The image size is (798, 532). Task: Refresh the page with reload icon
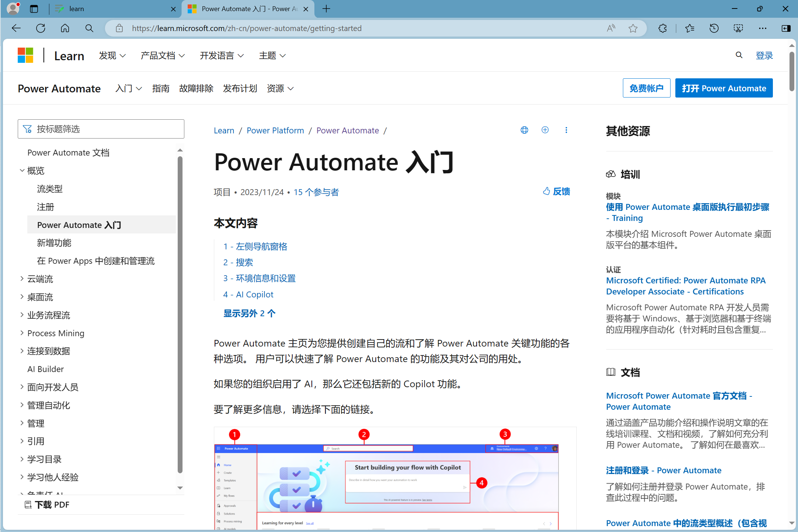(x=41, y=28)
